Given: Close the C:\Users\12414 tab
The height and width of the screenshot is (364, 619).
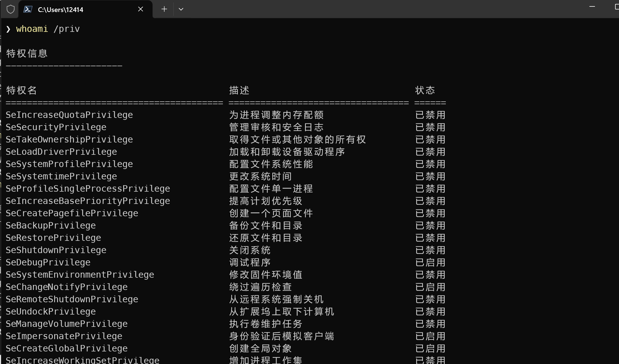Looking at the screenshot, I should click(x=141, y=9).
